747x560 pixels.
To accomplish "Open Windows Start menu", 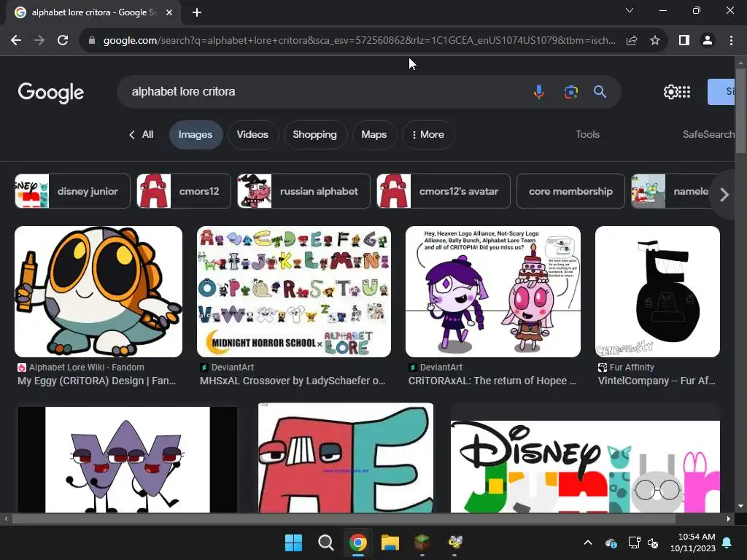I will pyautogui.click(x=293, y=542).
